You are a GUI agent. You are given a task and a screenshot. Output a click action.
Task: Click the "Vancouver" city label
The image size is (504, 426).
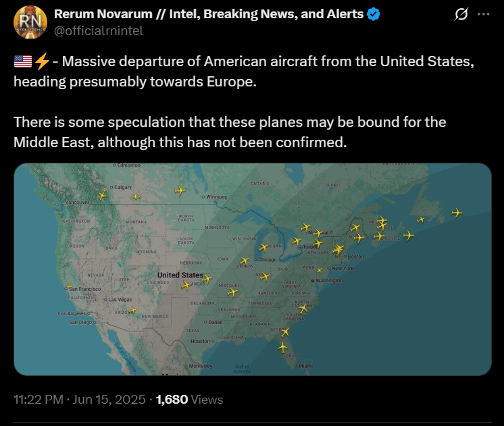click(77, 202)
